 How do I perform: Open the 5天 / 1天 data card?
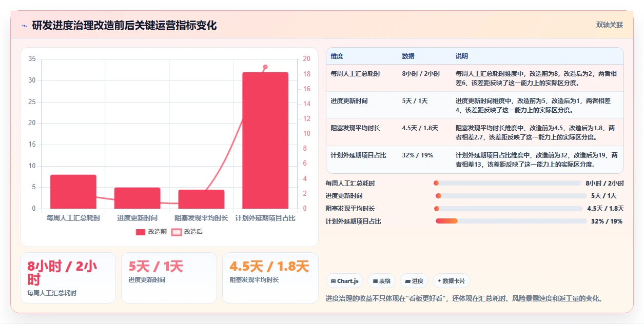pos(169,278)
